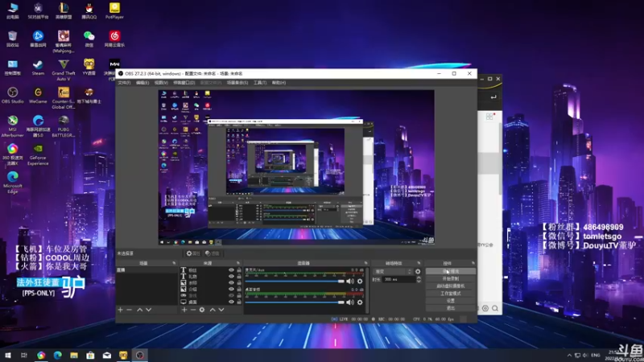Open the YY语音 desktop icon

click(89, 68)
